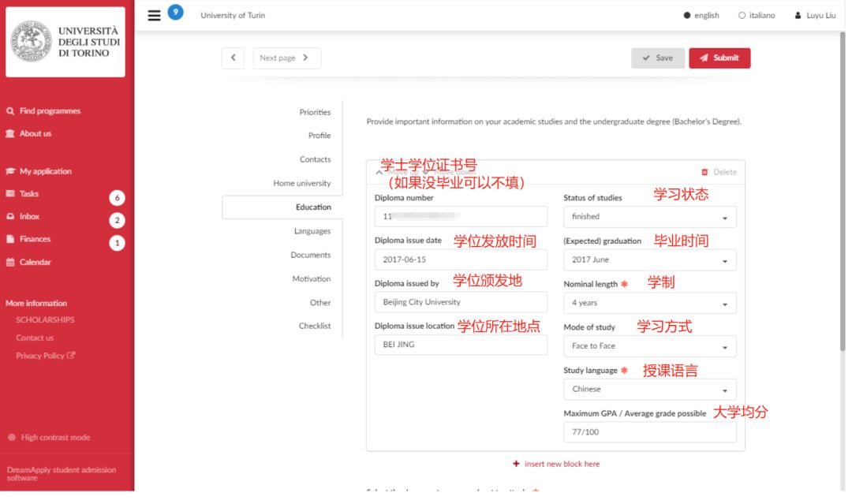This screenshot has height=504, width=852.
Task: Click the institution icon beside About us
Action: coord(10,133)
